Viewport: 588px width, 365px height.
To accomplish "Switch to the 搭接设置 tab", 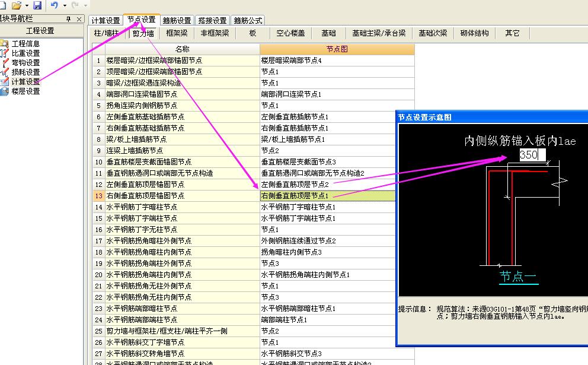I will [212, 20].
